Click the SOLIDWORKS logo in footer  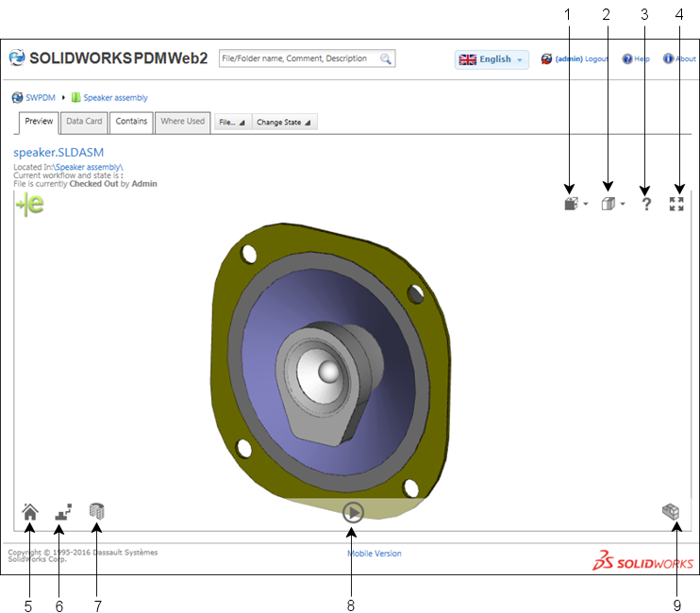tap(642, 560)
